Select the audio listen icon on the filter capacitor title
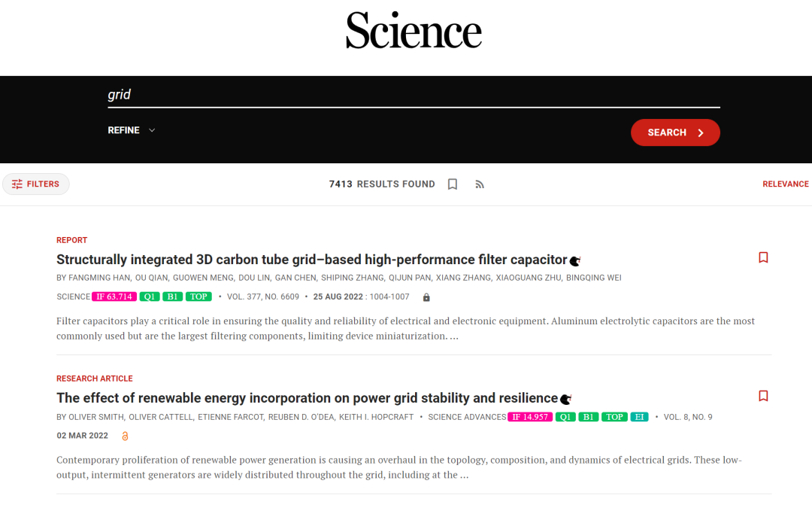 (x=574, y=260)
